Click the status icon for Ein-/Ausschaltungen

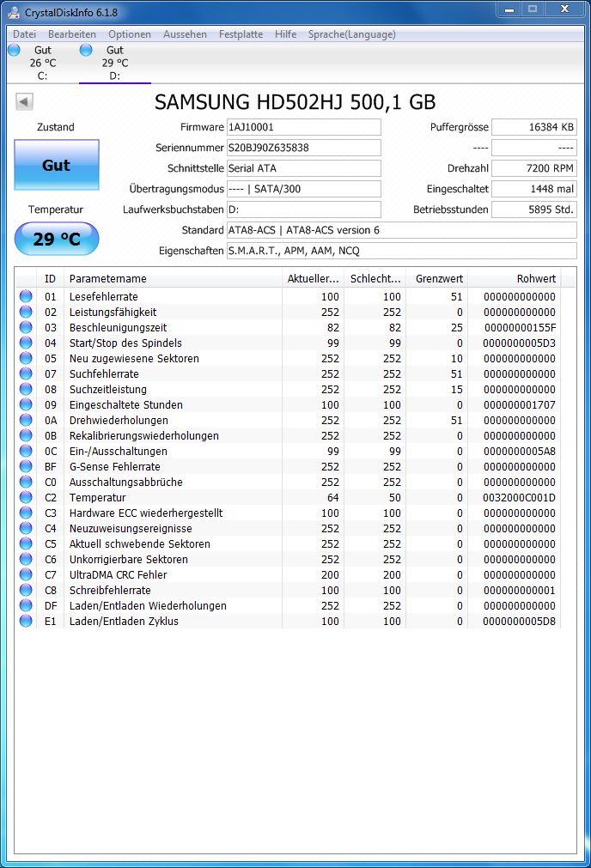26,451
